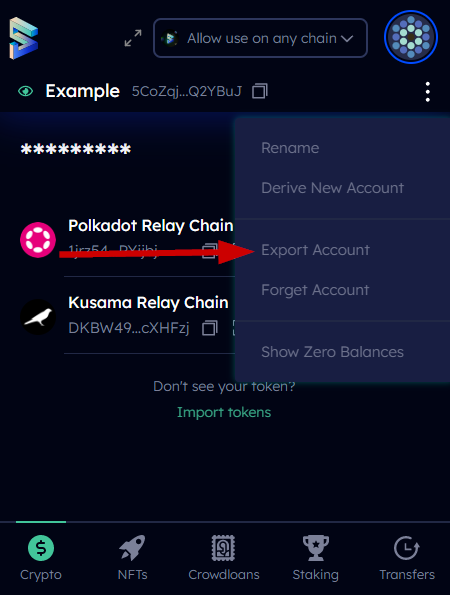This screenshot has height=595, width=450.
Task: Expand wallet to full screen view
Action: pos(133,38)
